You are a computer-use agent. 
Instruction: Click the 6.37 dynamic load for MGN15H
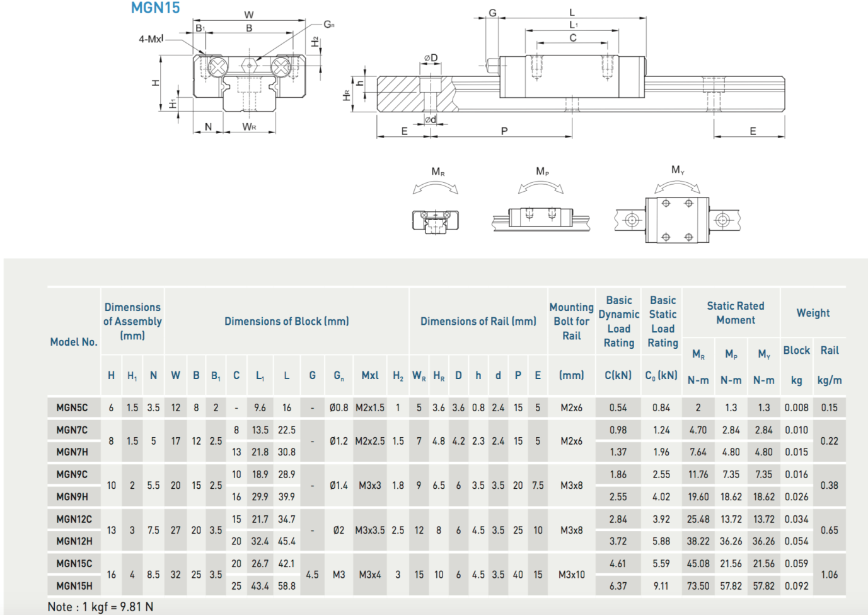(618, 586)
